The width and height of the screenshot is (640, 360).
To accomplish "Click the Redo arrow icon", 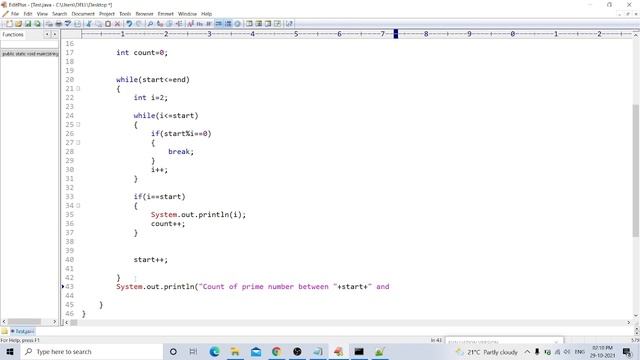I will point(139,24).
